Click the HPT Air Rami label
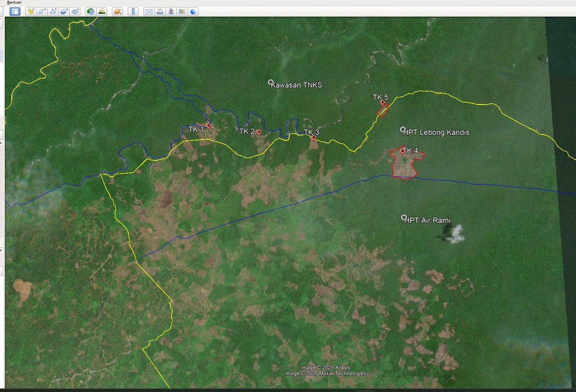The height and width of the screenshot is (392, 576). 427,220
